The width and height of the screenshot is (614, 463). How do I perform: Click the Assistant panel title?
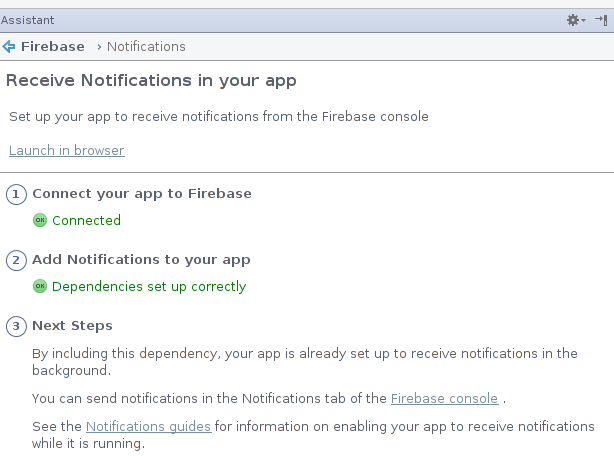point(27,20)
